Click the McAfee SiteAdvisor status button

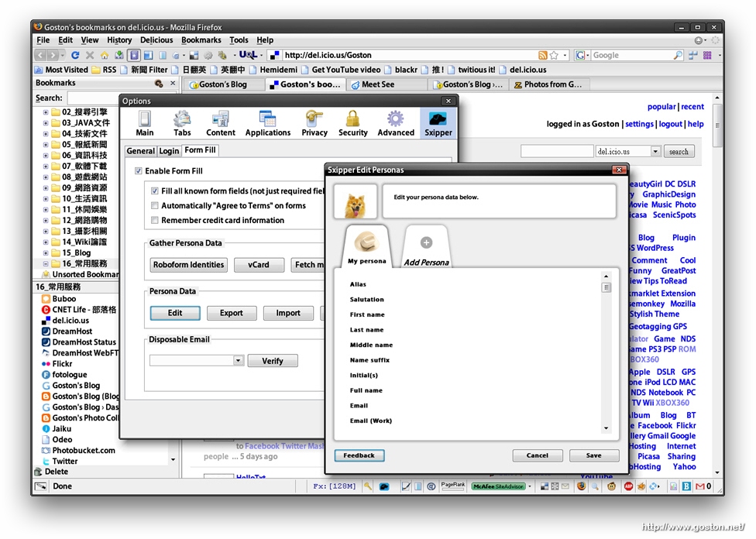pyautogui.click(x=498, y=486)
